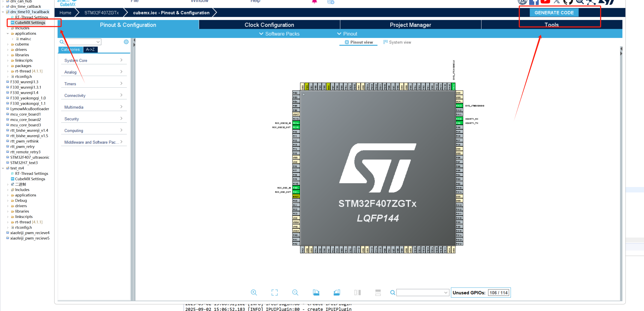This screenshot has height=311, width=644.
Task: Click the globe search icon in header
Action: pyautogui.click(x=580, y=2)
